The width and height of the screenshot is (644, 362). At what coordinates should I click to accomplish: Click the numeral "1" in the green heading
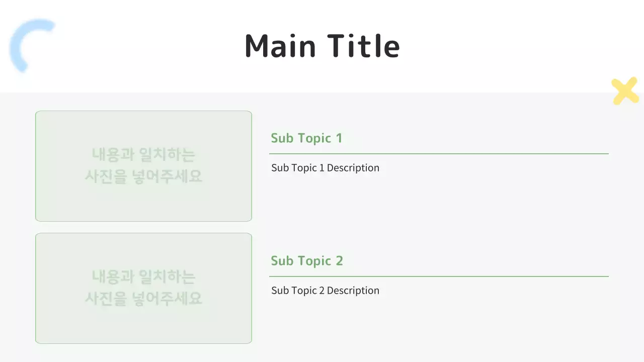tap(339, 138)
